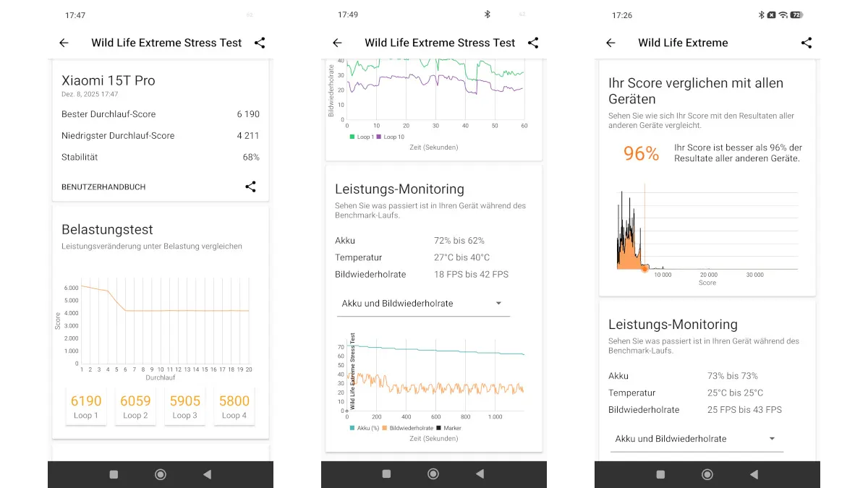Toggle Loop 1 series in chart legend
The image size is (868, 488).
tap(362, 137)
